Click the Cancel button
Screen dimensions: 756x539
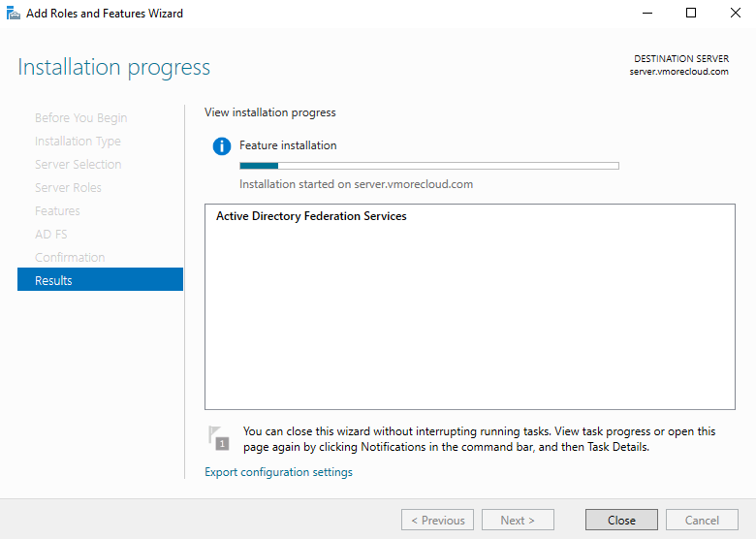point(702,520)
